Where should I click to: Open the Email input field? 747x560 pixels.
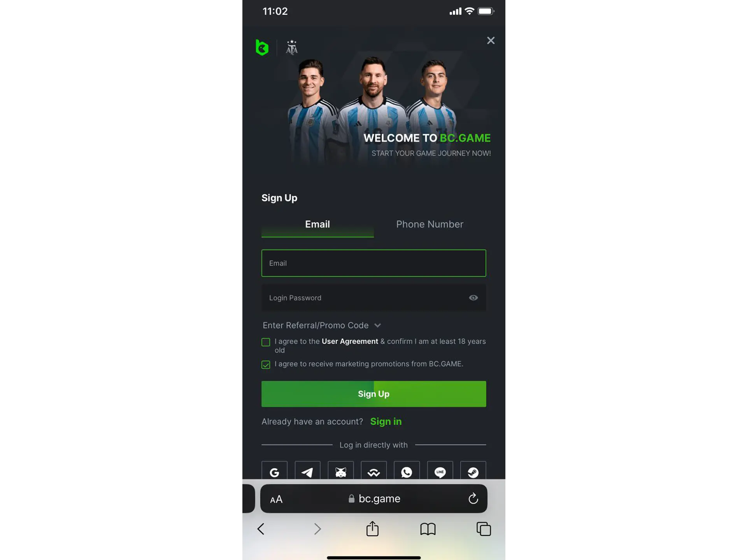point(373,263)
